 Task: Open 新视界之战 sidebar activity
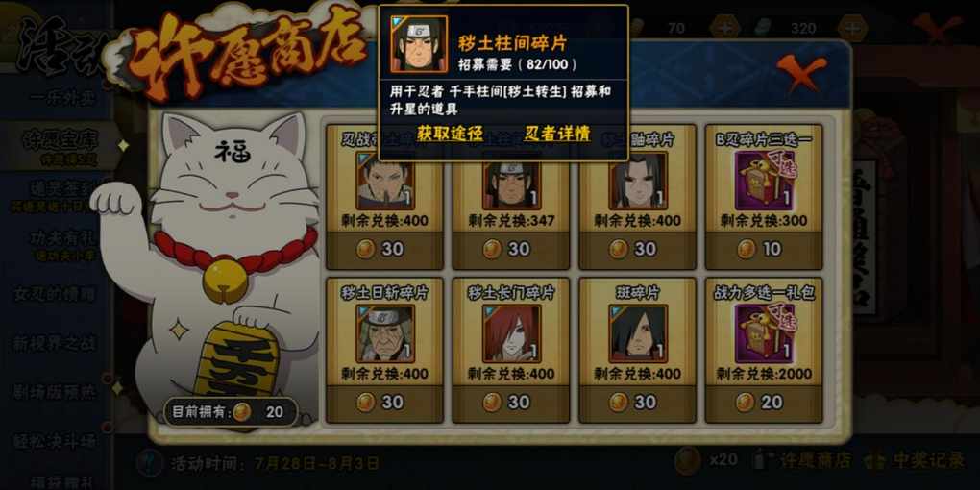pos(55,342)
